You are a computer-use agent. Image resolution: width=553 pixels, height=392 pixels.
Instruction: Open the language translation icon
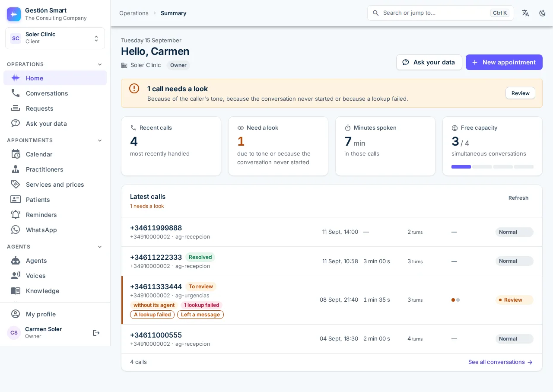(x=525, y=13)
